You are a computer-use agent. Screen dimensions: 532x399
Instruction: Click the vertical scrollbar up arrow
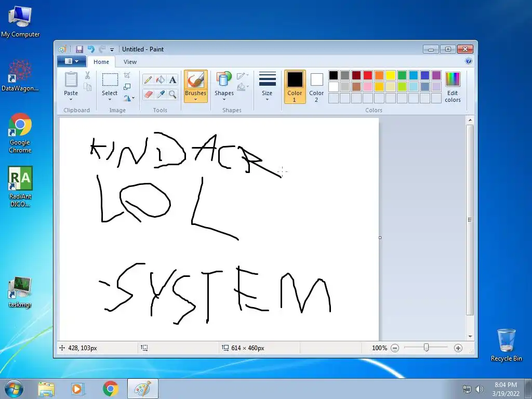point(470,120)
